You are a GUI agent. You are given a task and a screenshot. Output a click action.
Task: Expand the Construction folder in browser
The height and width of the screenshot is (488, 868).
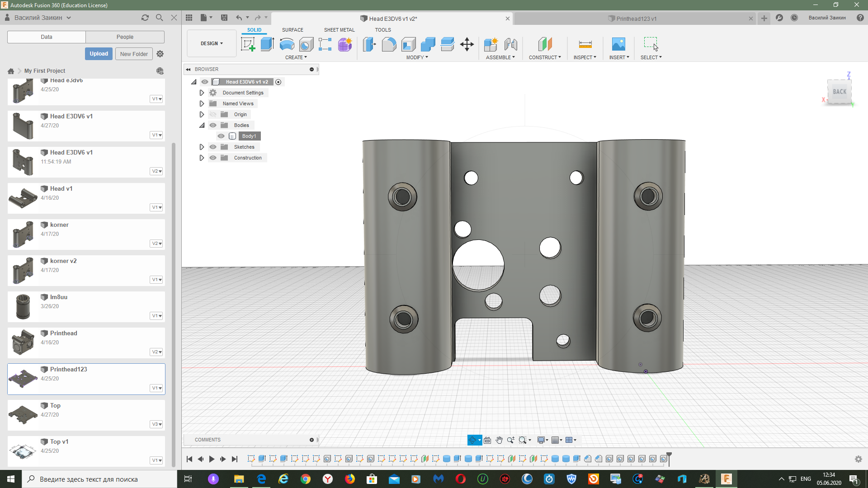[x=203, y=157]
